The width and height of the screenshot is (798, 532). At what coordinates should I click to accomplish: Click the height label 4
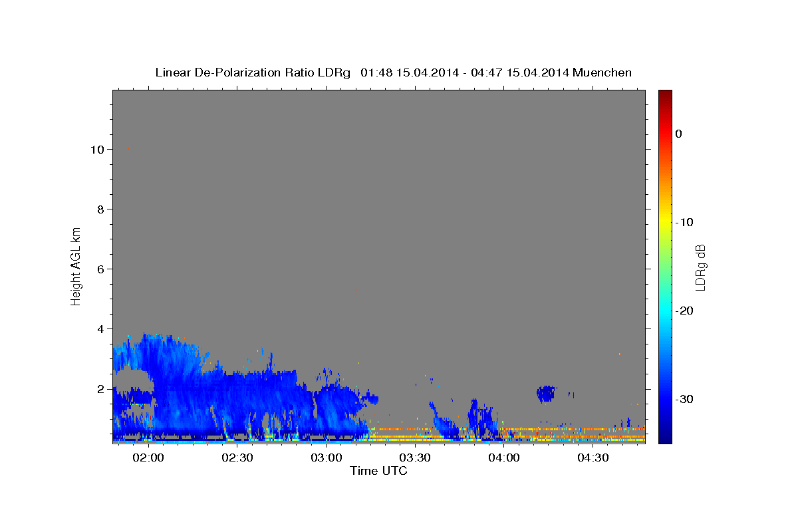[x=100, y=329]
